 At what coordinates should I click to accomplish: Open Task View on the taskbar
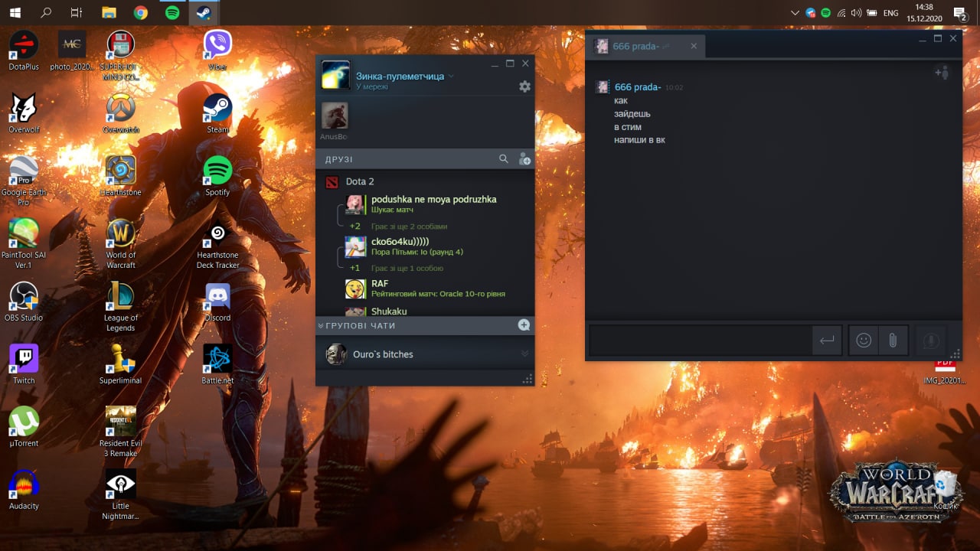(x=77, y=12)
